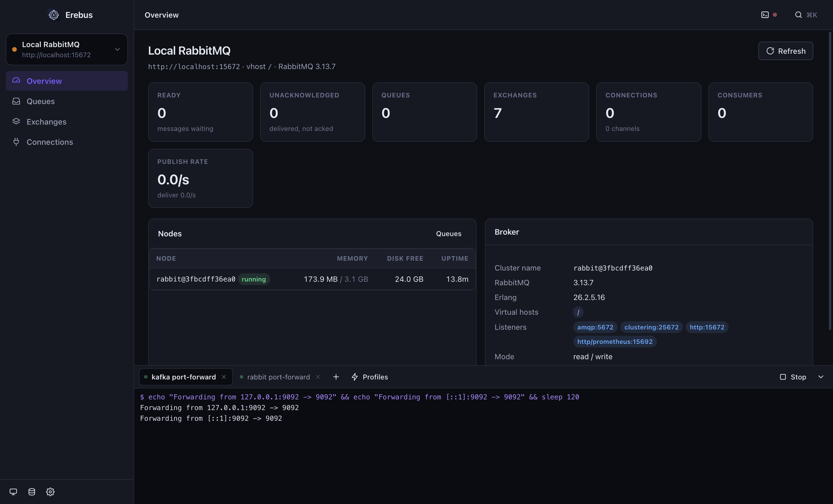
Task: Click the 173.9 MB memory value
Action: click(x=320, y=279)
